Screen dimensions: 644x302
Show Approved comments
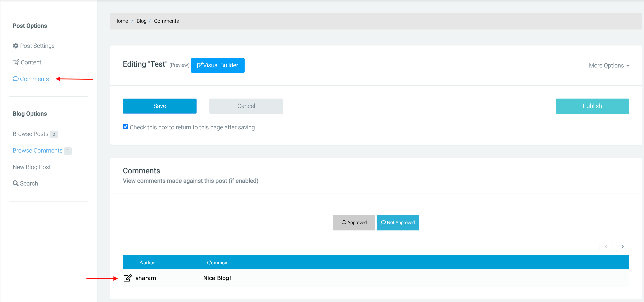[354, 222]
